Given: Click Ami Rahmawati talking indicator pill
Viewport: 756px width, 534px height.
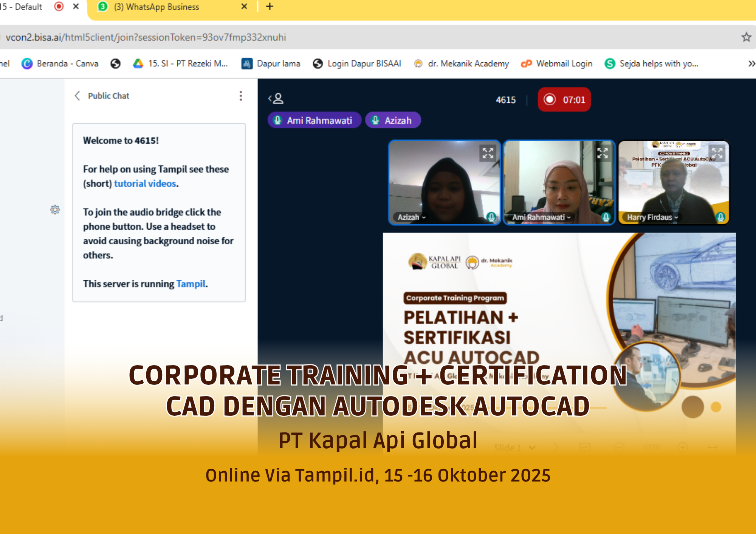Looking at the screenshot, I should coord(314,120).
